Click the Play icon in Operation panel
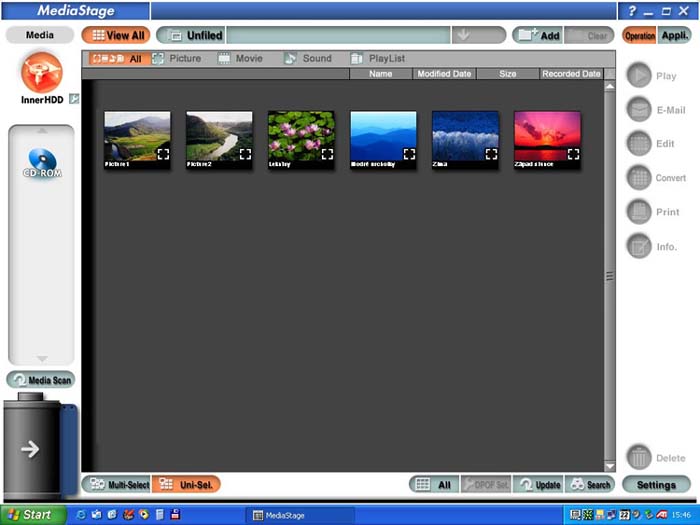 coord(640,76)
